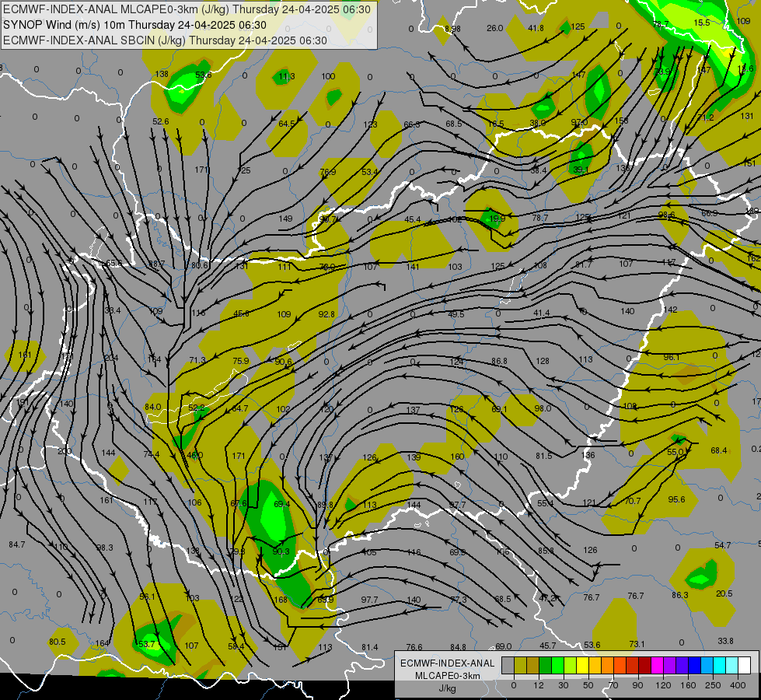Click the magenta legend swatch
This screenshot has height=700, width=761.
point(657,665)
